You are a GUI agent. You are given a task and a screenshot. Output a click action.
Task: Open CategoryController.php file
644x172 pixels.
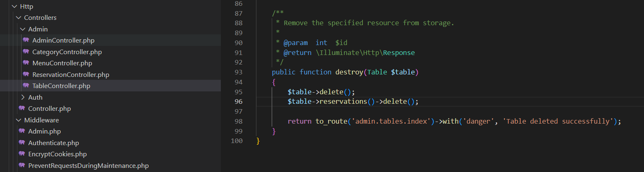click(x=67, y=52)
